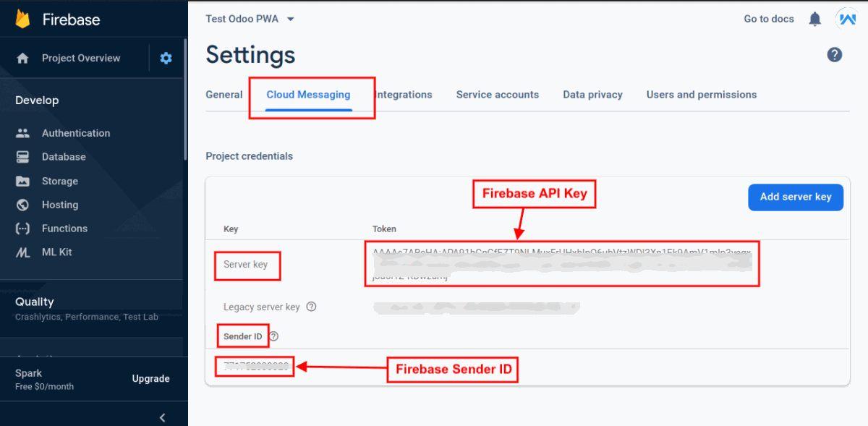Click the Authentication people icon

(x=22, y=133)
